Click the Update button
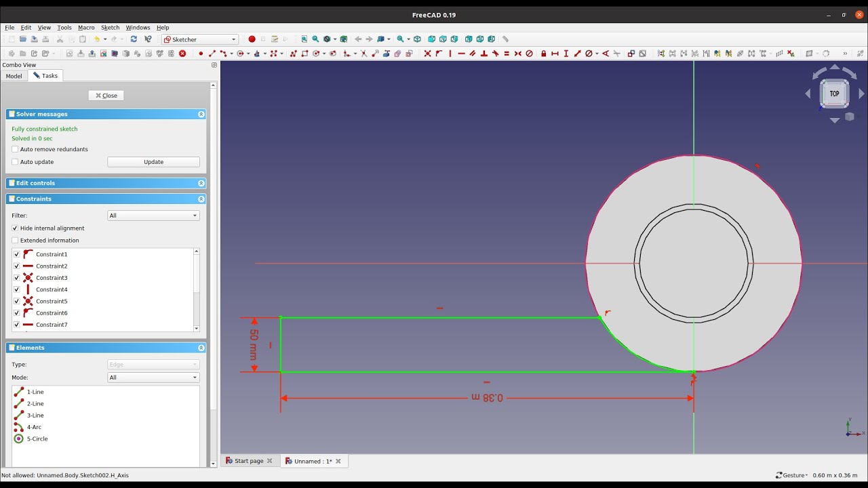This screenshot has width=868, height=488. point(153,162)
